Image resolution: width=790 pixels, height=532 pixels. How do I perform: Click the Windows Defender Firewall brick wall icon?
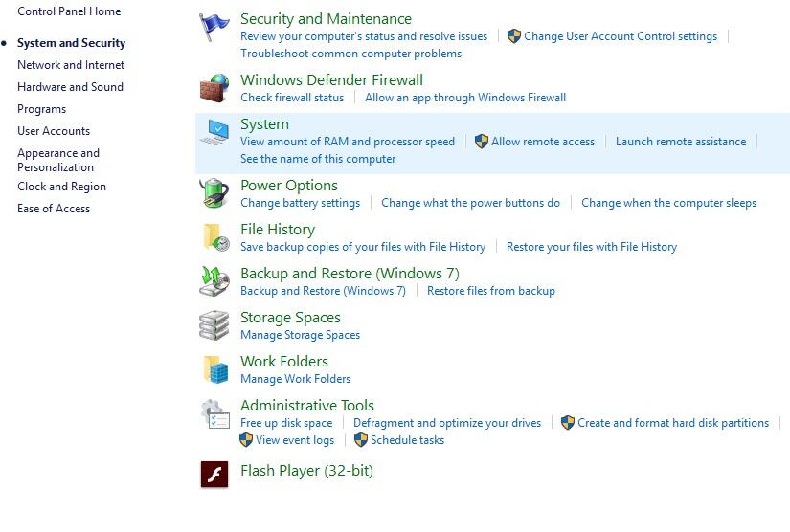pyautogui.click(x=214, y=88)
